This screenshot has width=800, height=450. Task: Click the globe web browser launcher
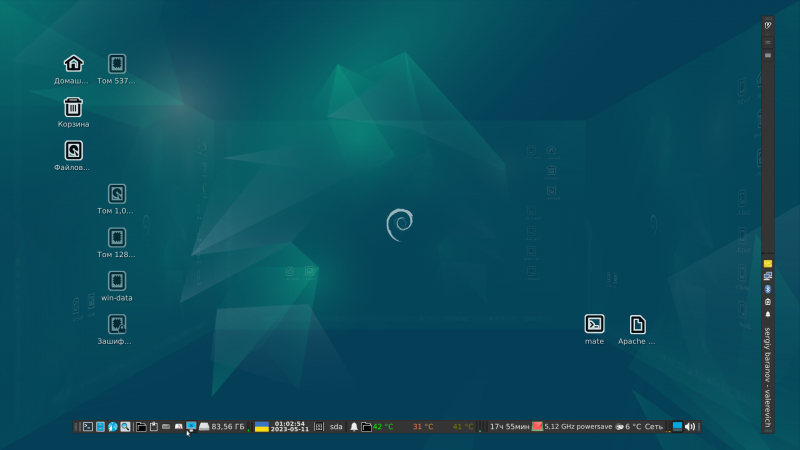click(x=112, y=426)
